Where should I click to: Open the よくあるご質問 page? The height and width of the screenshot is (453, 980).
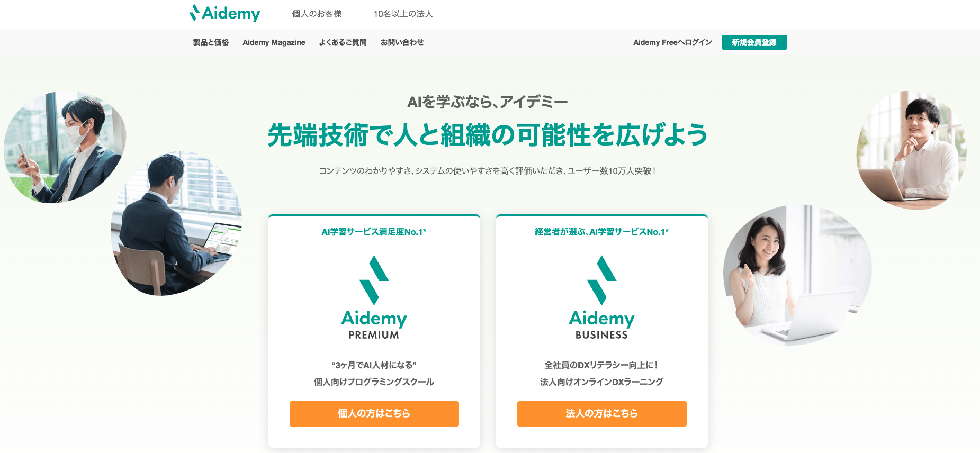pos(343,42)
